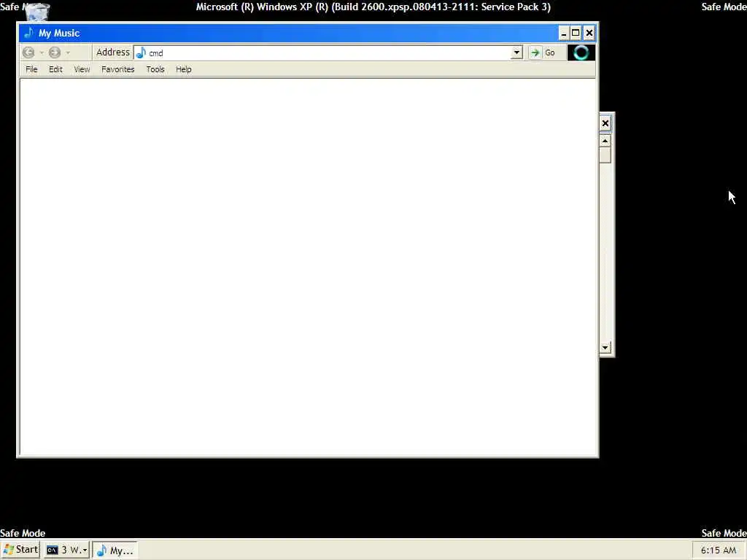The width and height of the screenshot is (747, 560).
Task: Open the Favorites menu
Action: [x=117, y=69]
